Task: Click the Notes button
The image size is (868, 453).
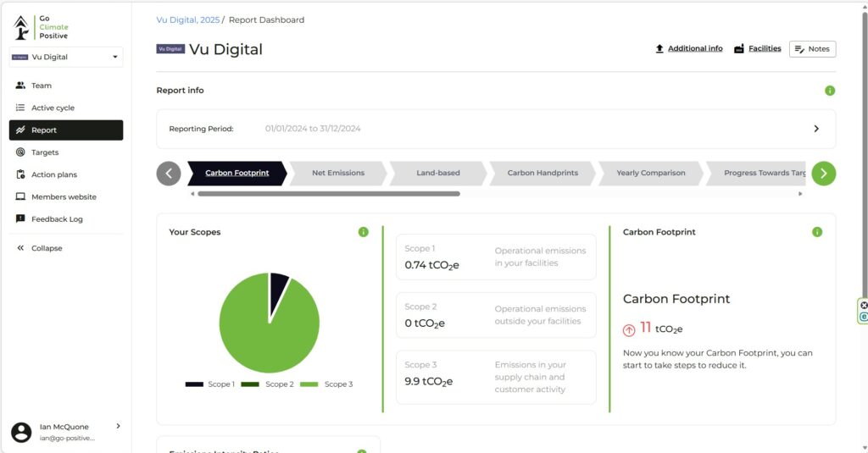Action: pyautogui.click(x=812, y=48)
